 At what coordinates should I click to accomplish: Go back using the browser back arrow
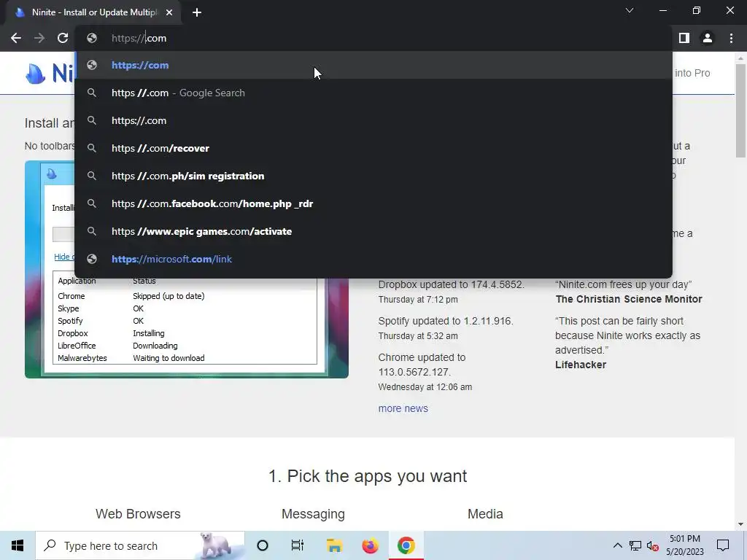coord(16,38)
